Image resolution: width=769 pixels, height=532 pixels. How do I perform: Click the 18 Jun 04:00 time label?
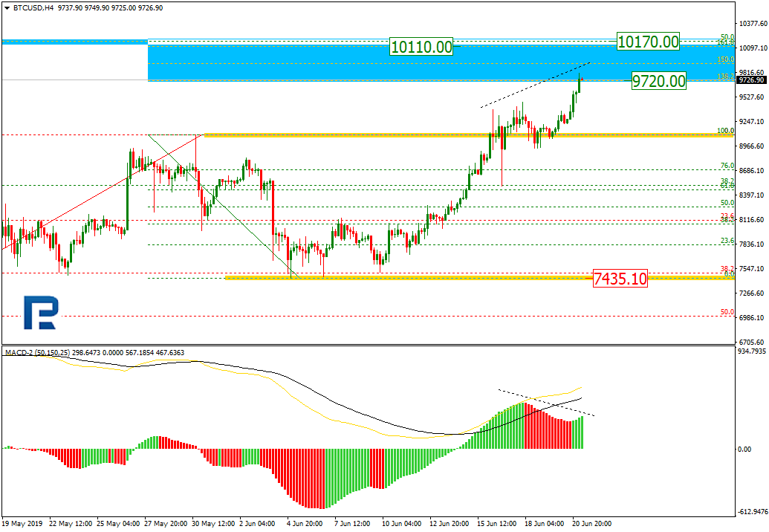(x=545, y=524)
